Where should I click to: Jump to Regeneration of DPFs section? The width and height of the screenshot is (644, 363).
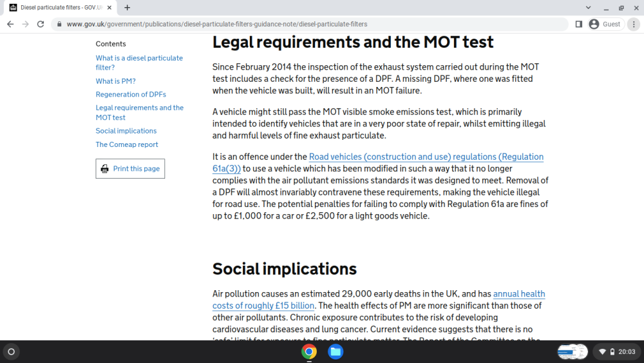pyautogui.click(x=131, y=94)
